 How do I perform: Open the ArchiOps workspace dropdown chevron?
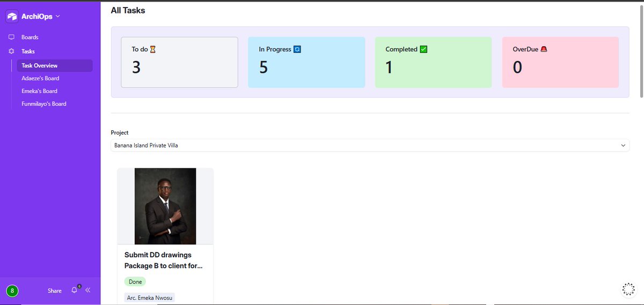58,16
